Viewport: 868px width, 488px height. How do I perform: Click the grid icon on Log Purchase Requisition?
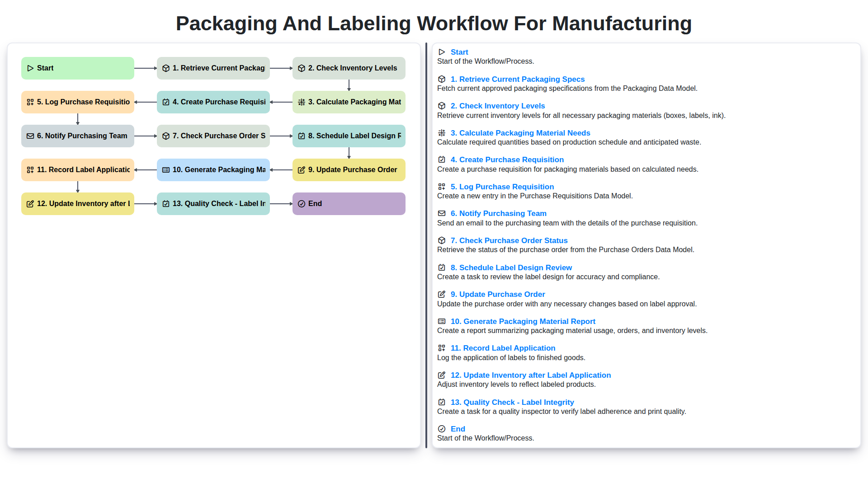coord(31,102)
